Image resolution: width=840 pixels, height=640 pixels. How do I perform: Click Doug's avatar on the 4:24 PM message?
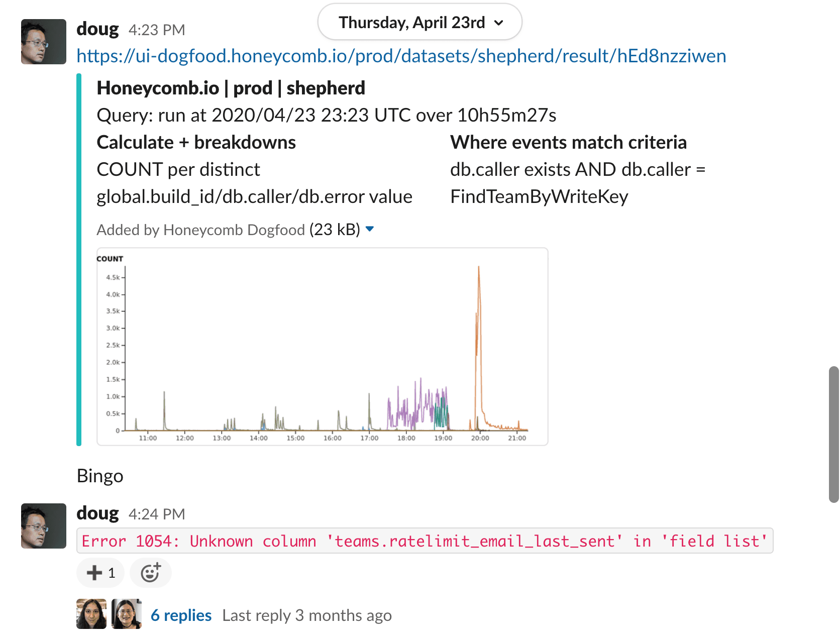click(44, 526)
